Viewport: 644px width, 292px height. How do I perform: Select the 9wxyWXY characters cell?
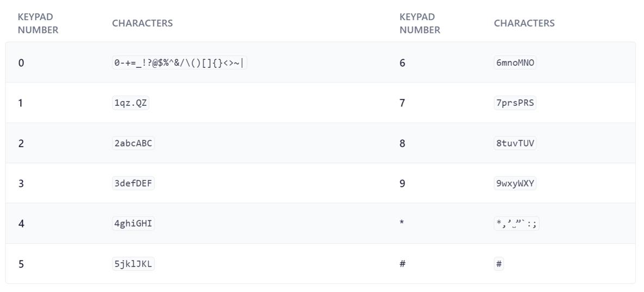(x=515, y=183)
